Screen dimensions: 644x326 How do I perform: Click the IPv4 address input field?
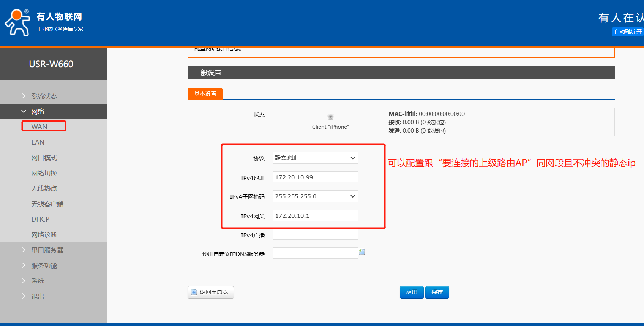pyautogui.click(x=315, y=177)
